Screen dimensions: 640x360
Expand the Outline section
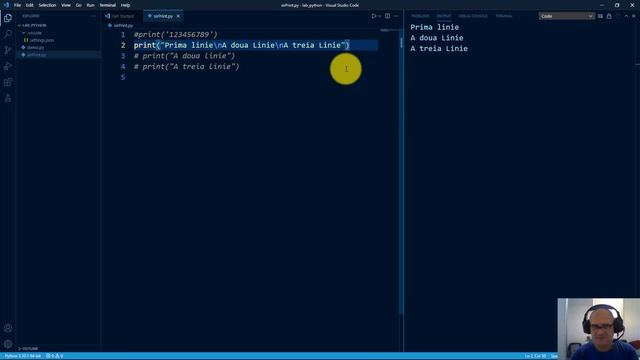(58, 349)
